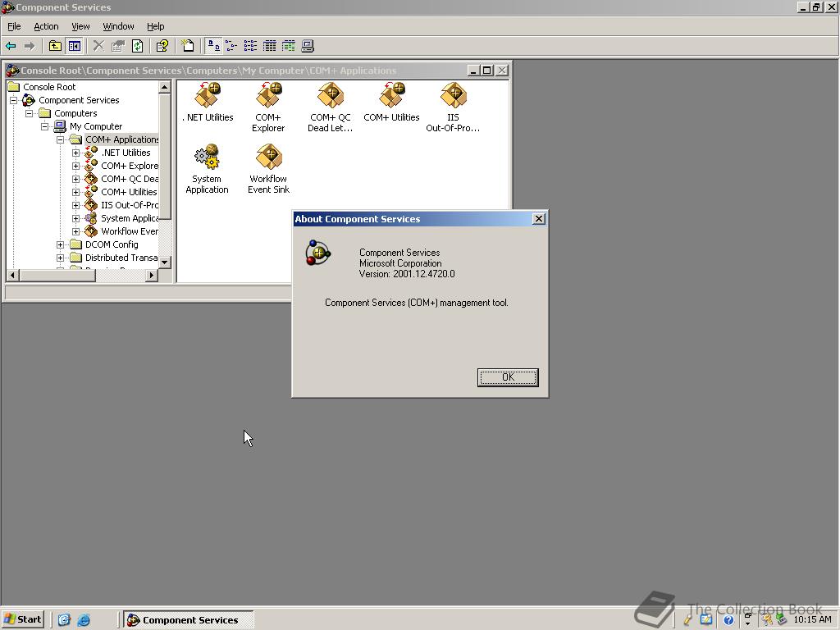Screen dimensions: 840x630
Task: Click the Up one level folder icon
Action: 55,46
